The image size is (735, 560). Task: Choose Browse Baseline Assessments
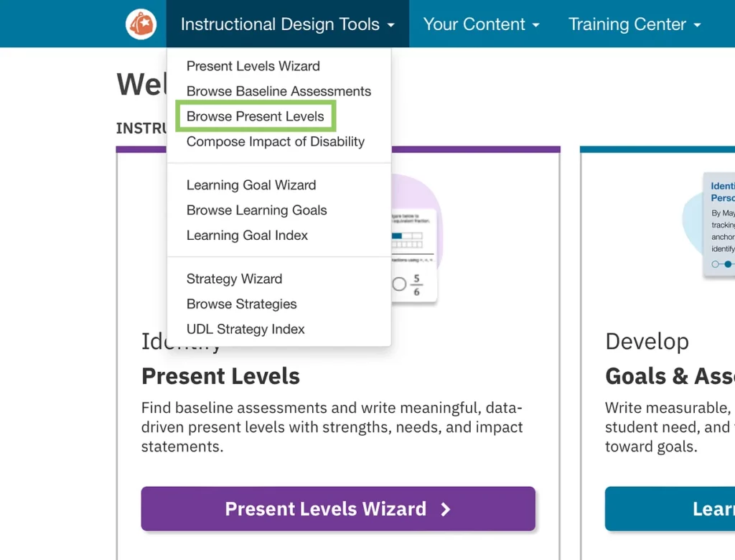tap(278, 91)
